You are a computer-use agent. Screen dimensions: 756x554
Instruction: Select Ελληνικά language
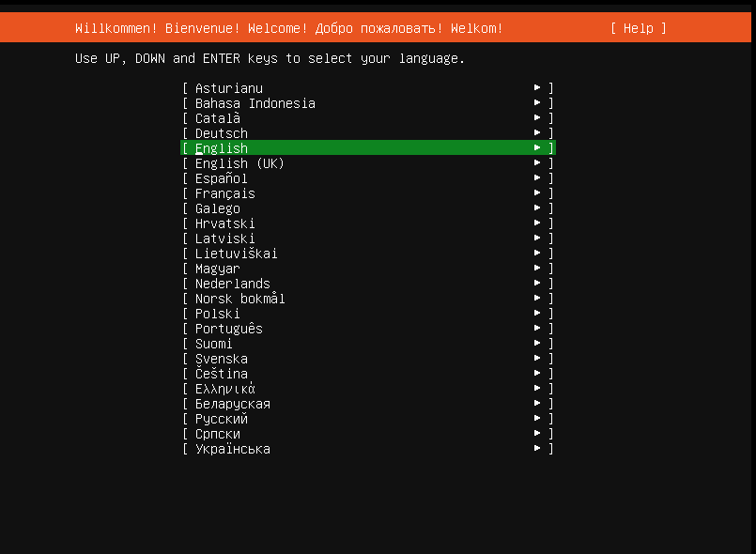click(x=368, y=389)
